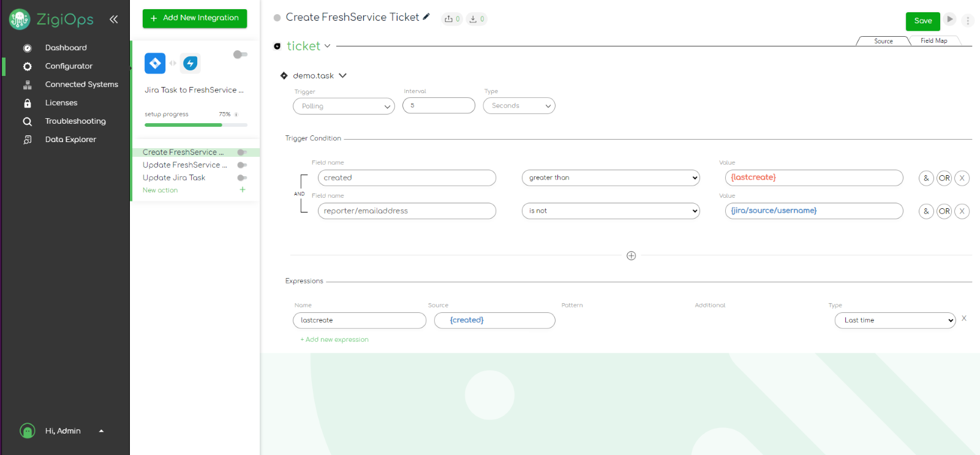980x455 pixels.
Task: Switch to the Source tab
Action: [x=883, y=41]
